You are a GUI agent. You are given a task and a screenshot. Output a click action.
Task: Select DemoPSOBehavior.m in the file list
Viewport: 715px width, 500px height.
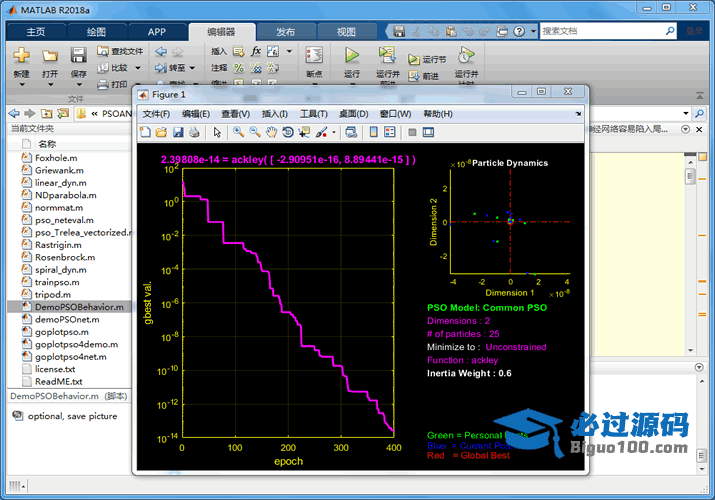click(70, 307)
